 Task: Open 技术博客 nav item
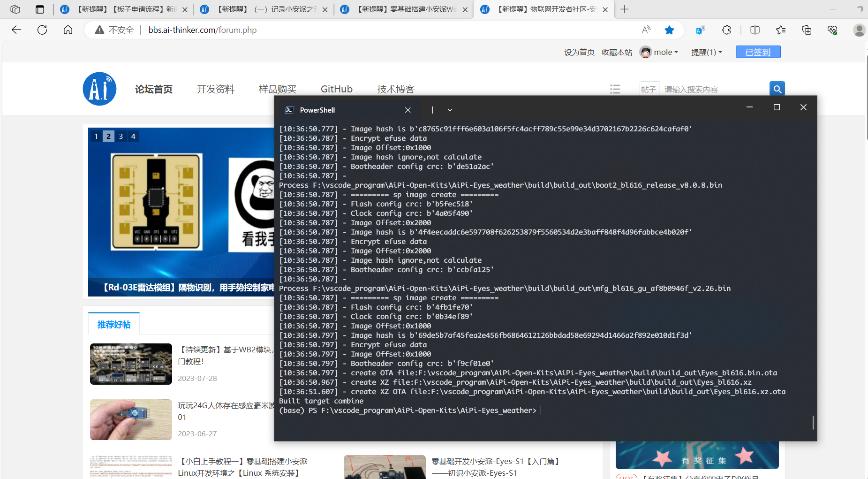(x=396, y=89)
